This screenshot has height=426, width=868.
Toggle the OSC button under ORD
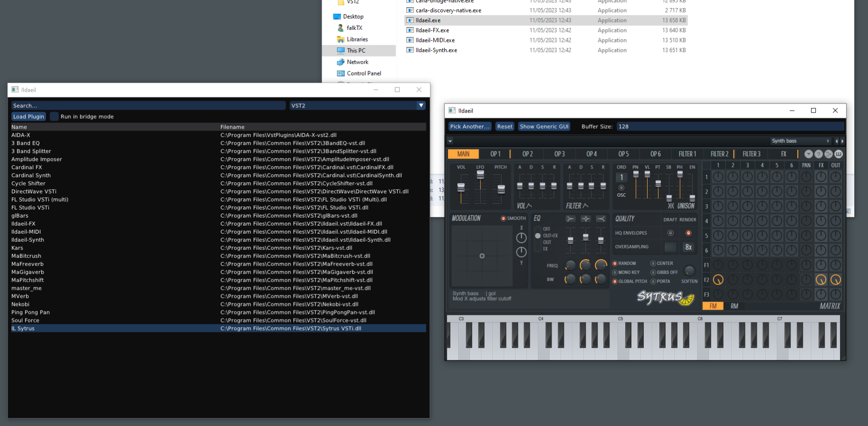pyautogui.click(x=621, y=188)
